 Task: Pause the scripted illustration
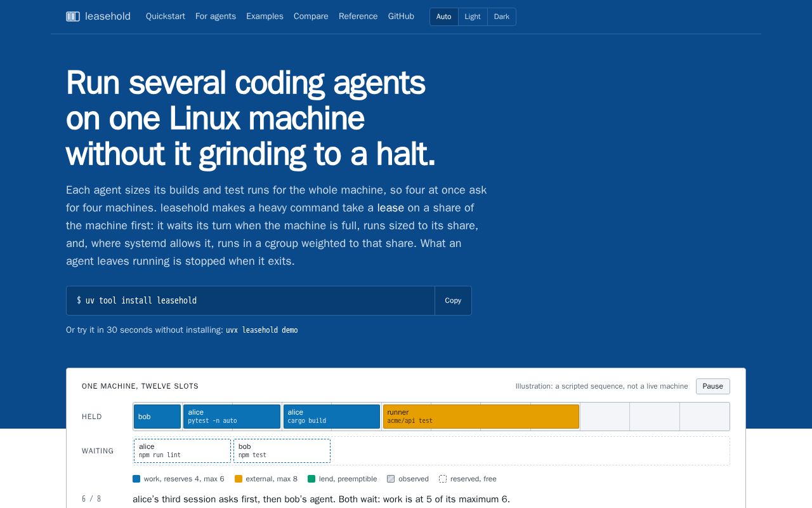(713, 386)
